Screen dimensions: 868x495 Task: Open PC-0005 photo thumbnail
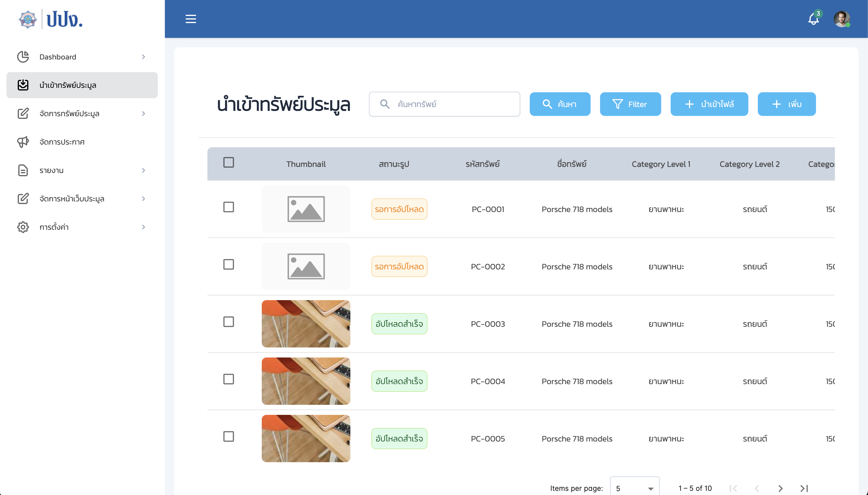coord(306,439)
